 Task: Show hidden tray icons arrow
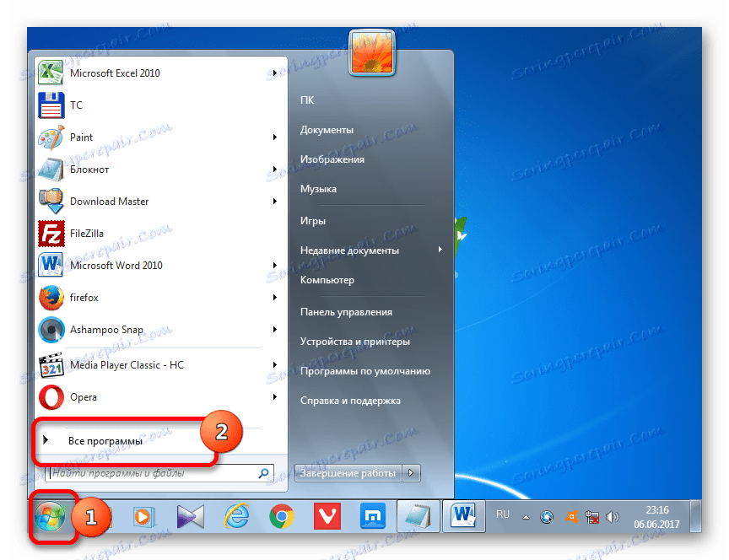point(526,517)
